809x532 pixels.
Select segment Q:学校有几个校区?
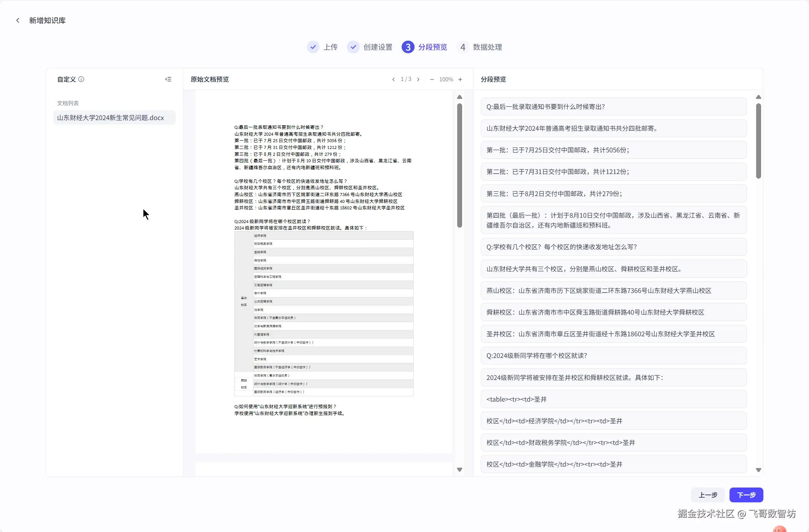tap(614, 247)
